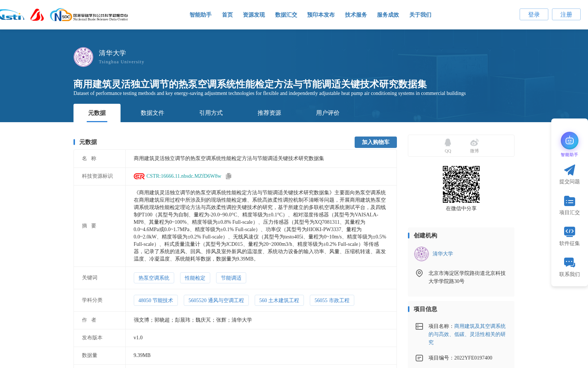This screenshot has height=368, width=588.
Task: Click the 注册 button
Action: tap(566, 14)
